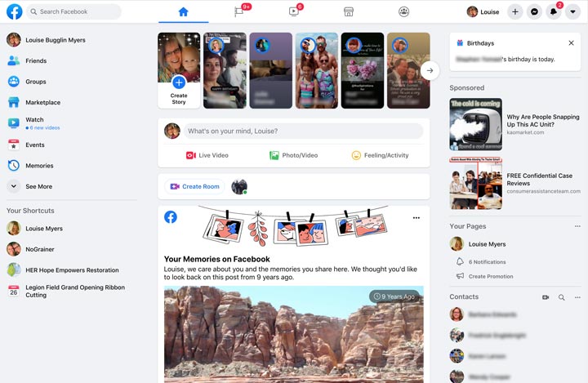Open the Louise Myers page under Your Pages
This screenshot has height=383, width=588.
coord(478,244)
